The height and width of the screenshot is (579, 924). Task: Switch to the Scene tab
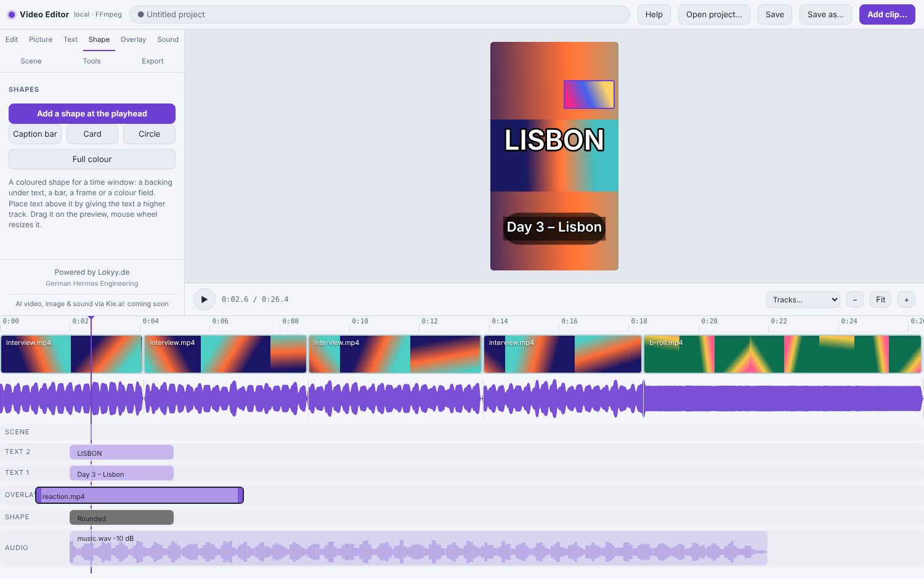[x=31, y=61]
